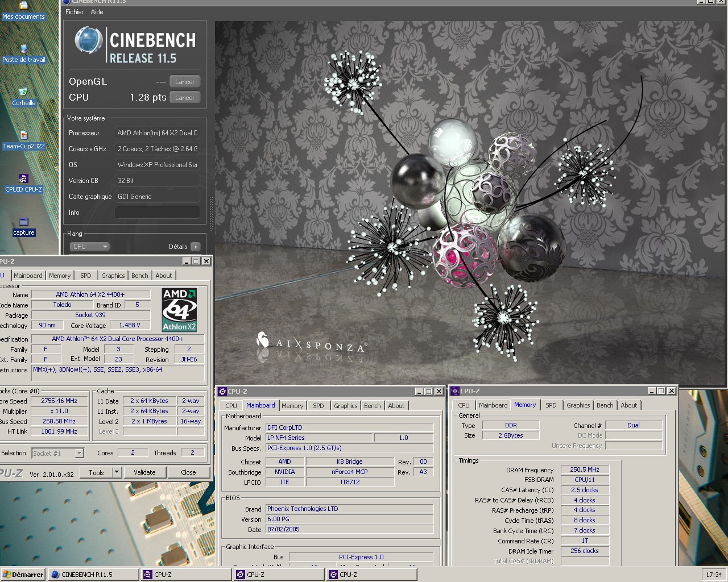Viewport: 728px width, 582px height.
Task: Select the second CPU-Z taskbar button
Action: point(279,575)
